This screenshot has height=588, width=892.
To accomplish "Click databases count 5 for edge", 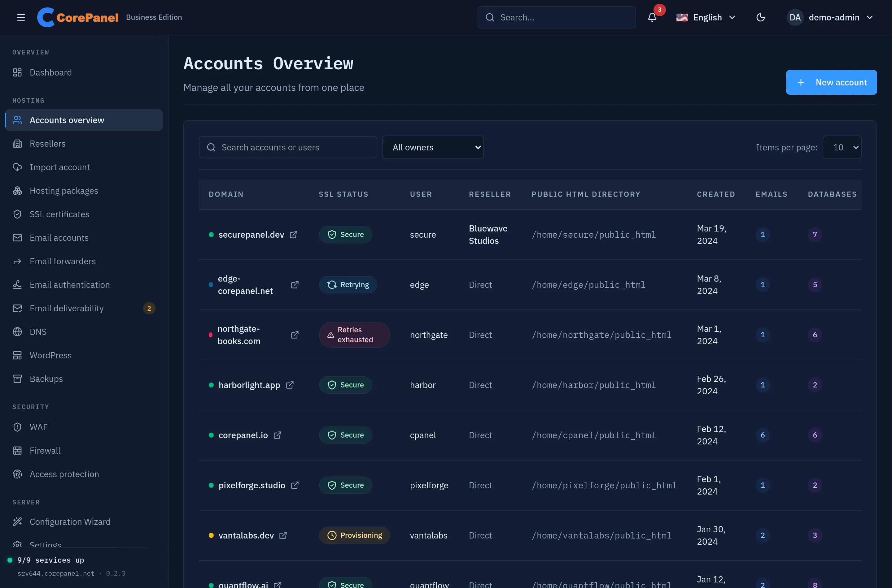I will tap(815, 285).
